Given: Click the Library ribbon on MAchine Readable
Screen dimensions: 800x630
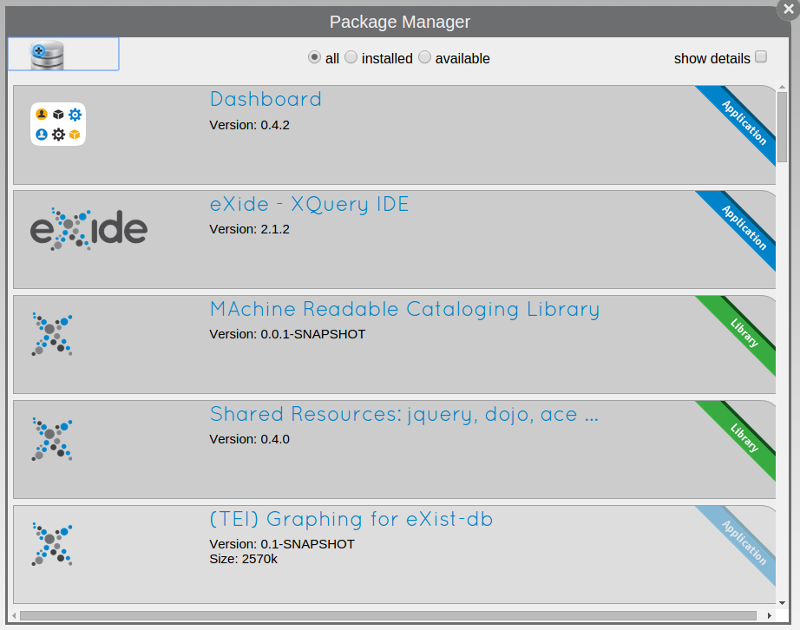Looking at the screenshot, I should (x=743, y=333).
